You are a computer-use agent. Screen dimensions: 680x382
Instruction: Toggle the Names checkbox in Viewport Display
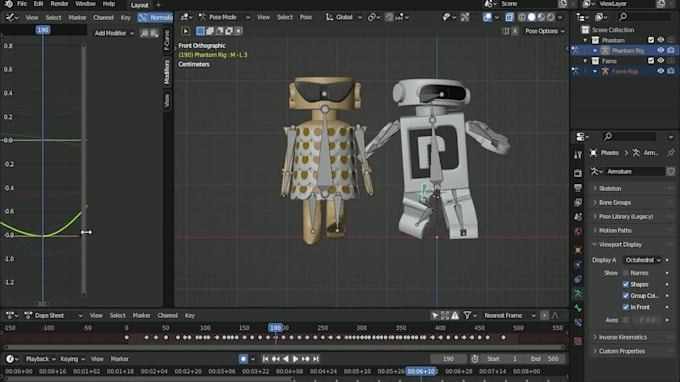coord(625,273)
